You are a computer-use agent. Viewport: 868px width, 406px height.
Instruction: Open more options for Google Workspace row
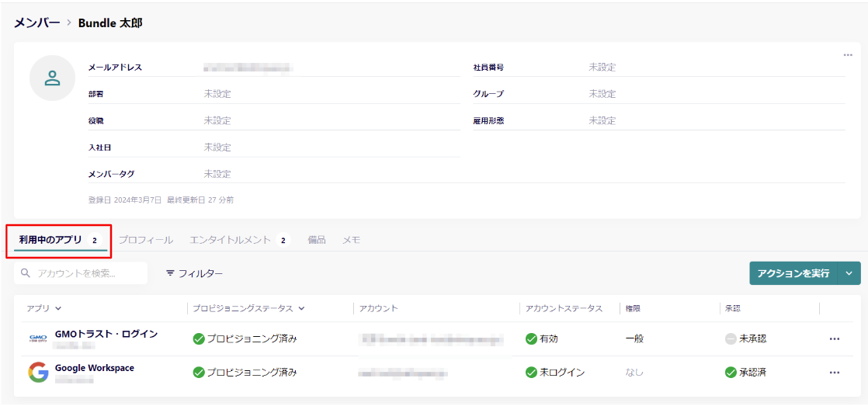[835, 373]
